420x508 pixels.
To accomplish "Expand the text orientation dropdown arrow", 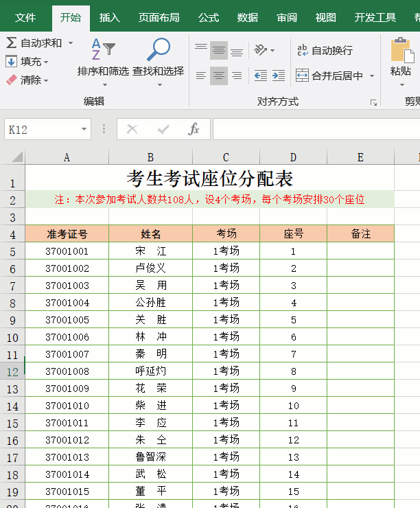I will point(272,51).
